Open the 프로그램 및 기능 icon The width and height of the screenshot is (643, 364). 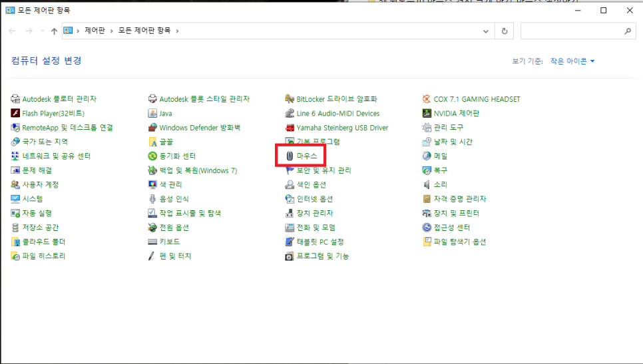pos(290,256)
